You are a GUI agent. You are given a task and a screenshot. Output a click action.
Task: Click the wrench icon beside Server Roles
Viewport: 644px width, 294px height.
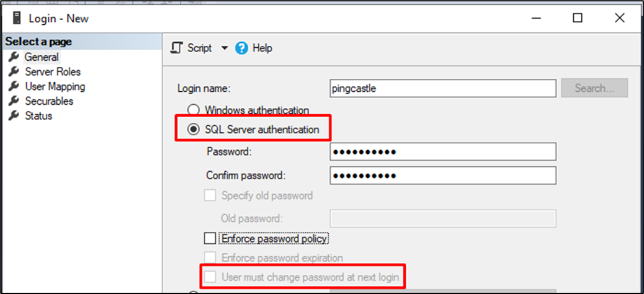pos(14,71)
